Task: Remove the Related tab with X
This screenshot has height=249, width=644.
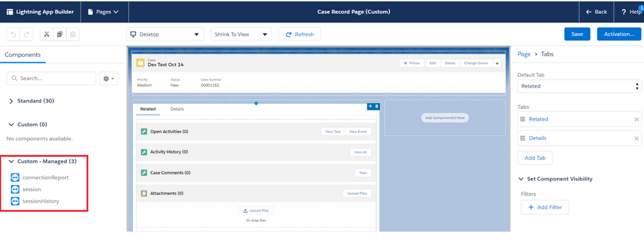Action: [636, 119]
